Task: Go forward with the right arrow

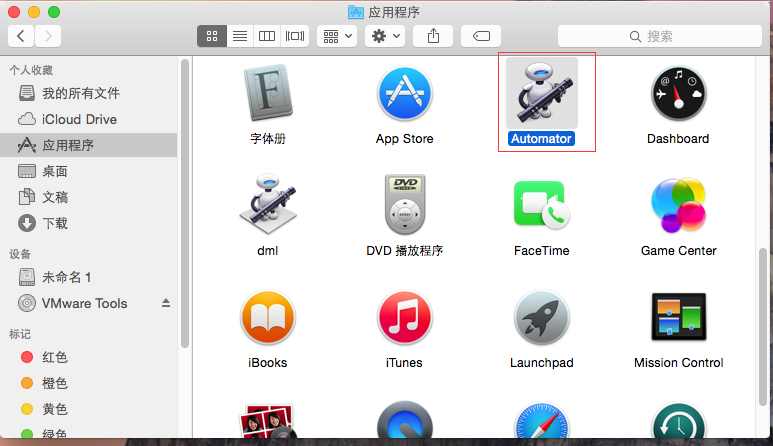Action: [48, 36]
